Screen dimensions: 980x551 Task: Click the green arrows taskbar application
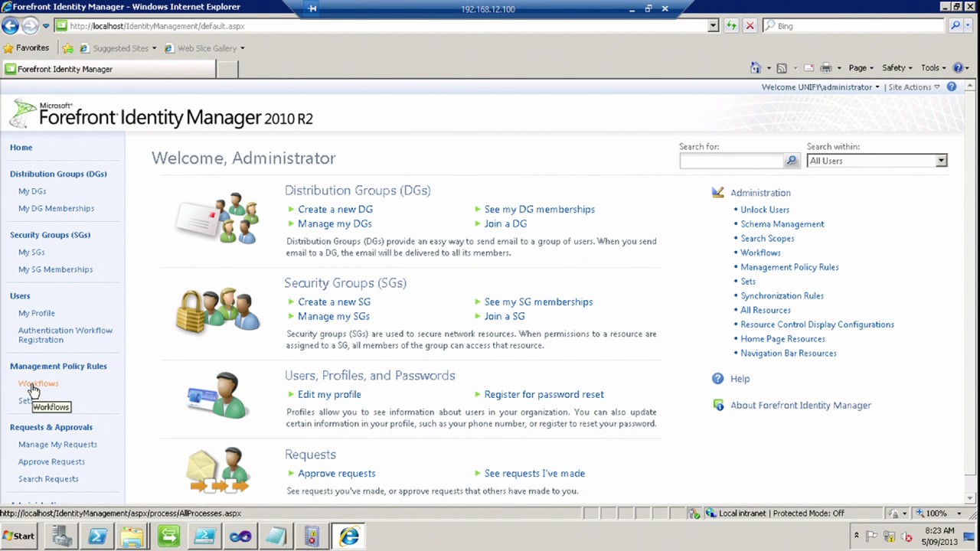click(x=168, y=536)
